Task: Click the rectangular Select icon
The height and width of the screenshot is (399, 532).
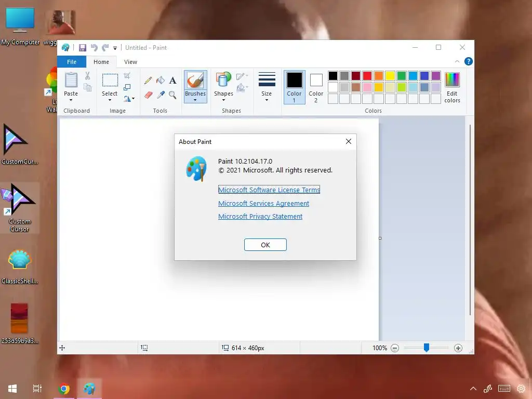Action: [110, 81]
